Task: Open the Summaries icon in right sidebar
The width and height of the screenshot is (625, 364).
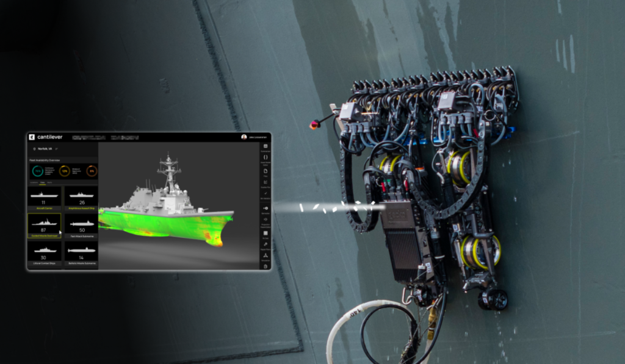Action: tap(266, 146)
